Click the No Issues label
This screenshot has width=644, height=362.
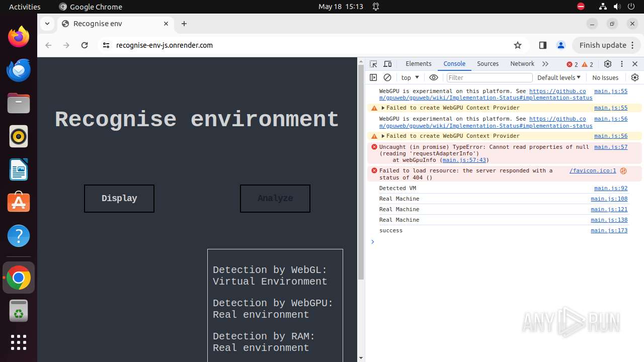pyautogui.click(x=605, y=77)
